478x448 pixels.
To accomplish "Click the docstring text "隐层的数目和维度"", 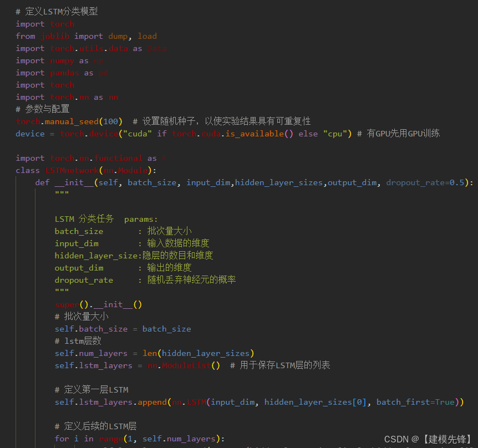I will 178,256.
